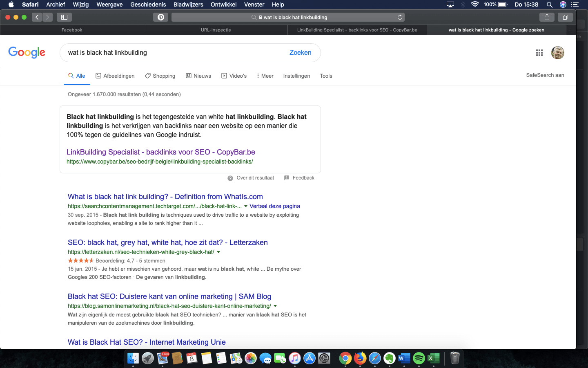Open the Tools filter options
Viewport: 588px width, 368px height.
tap(326, 76)
